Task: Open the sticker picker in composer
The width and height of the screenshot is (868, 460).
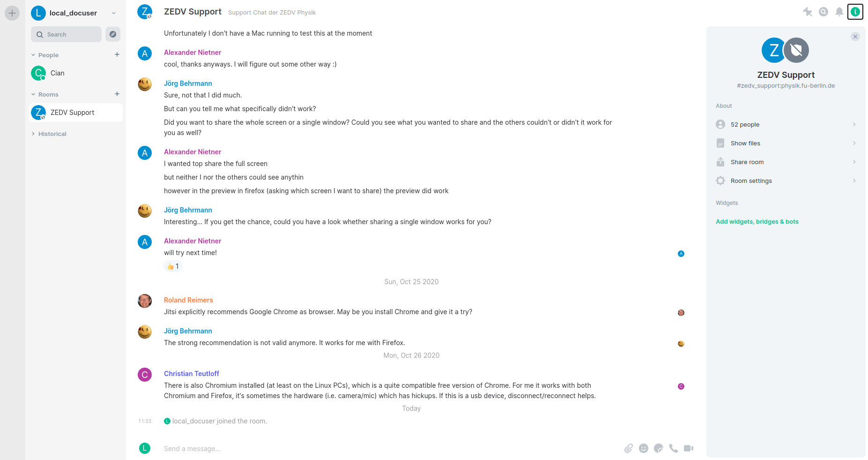Action: tap(659, 448)
